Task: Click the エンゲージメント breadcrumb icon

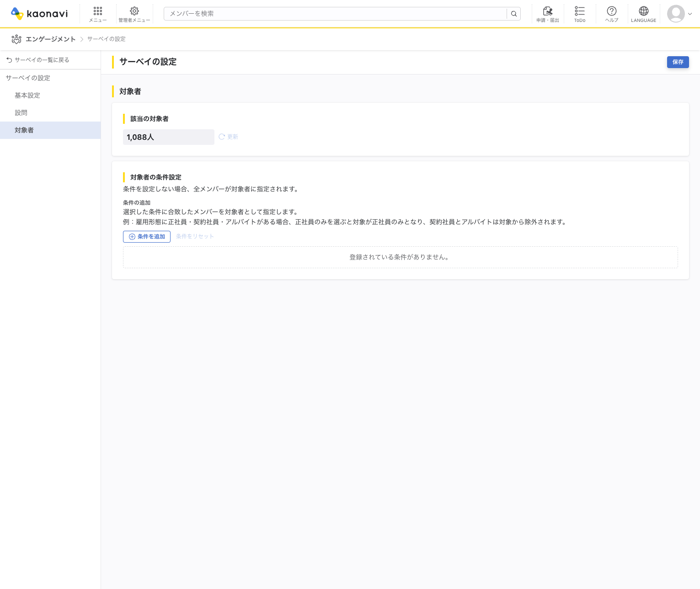Action: pyautogui.click(x=16, y=39)
